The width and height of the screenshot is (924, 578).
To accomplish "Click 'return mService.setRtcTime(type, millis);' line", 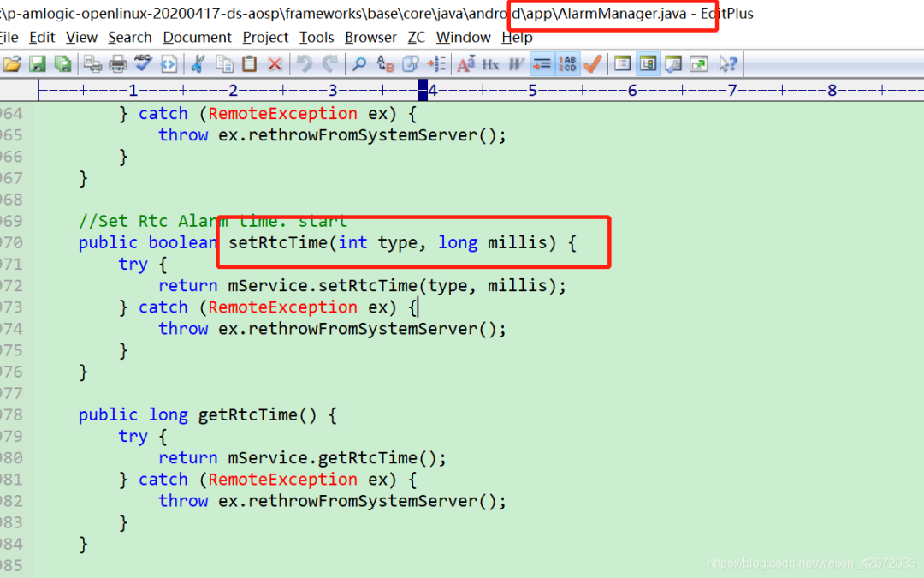I will click(x=363, y=285).
